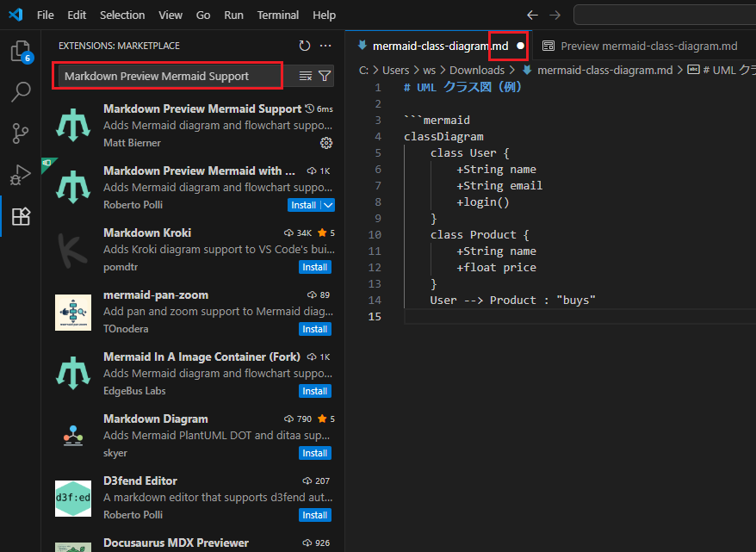
Task: Open the Terminal menu
Action: [278, 15]
